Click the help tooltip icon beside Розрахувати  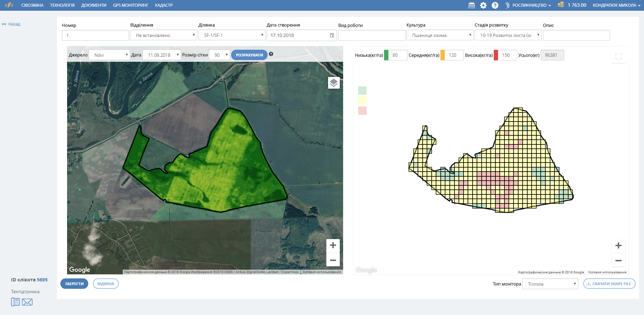coord(271,54)
